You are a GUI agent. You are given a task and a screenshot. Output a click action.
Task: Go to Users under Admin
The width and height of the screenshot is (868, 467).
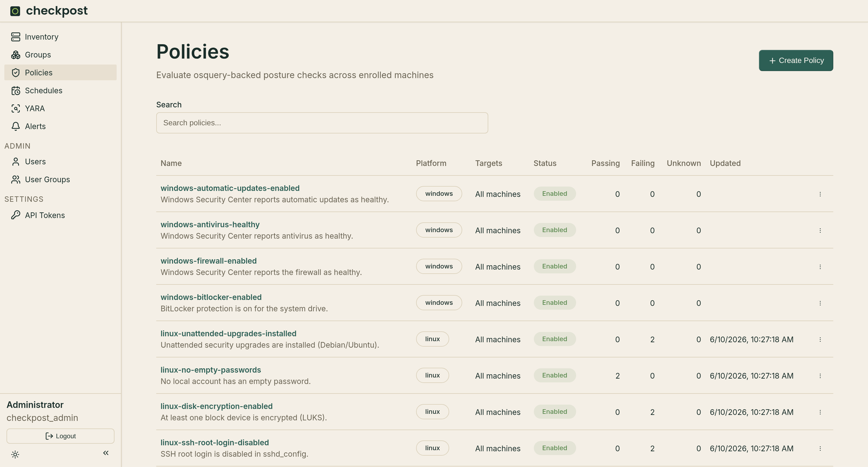60,161
